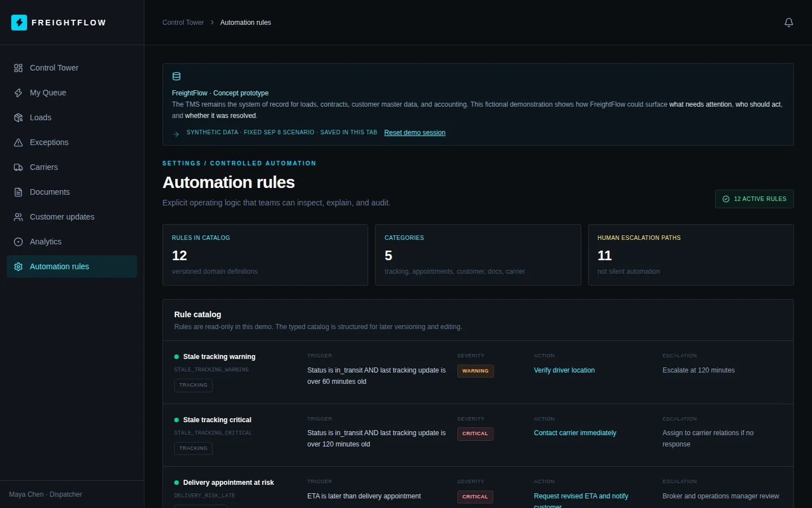Click the green status dot for Stale tracking critical
This screenshot has height=508, width=812.
[176, 420]
